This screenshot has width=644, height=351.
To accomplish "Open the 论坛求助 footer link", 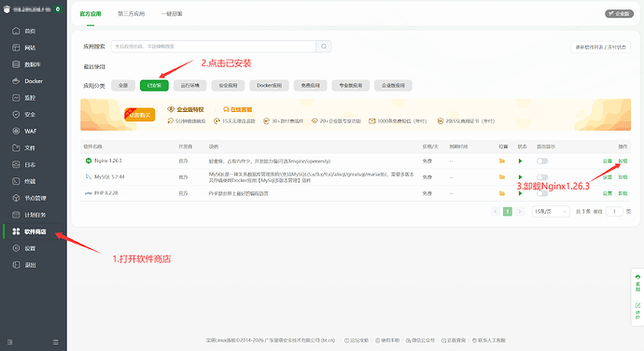I will (x=357, y=341).
